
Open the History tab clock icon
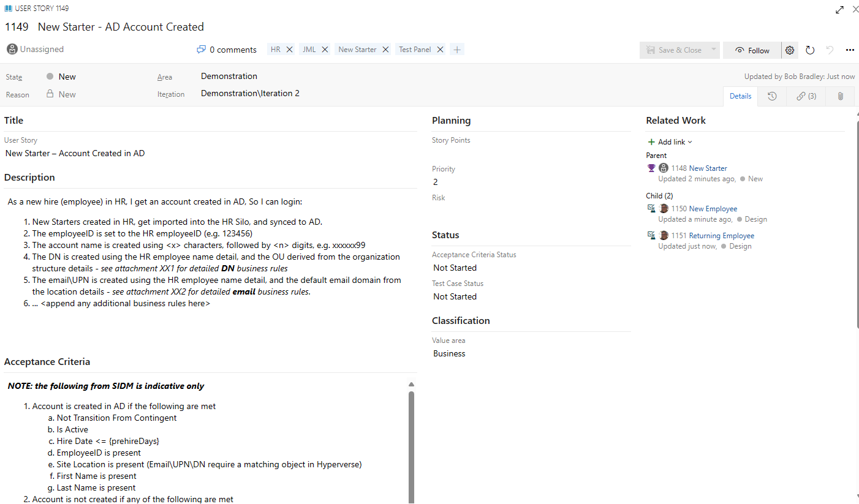click(x=772, y=96)
